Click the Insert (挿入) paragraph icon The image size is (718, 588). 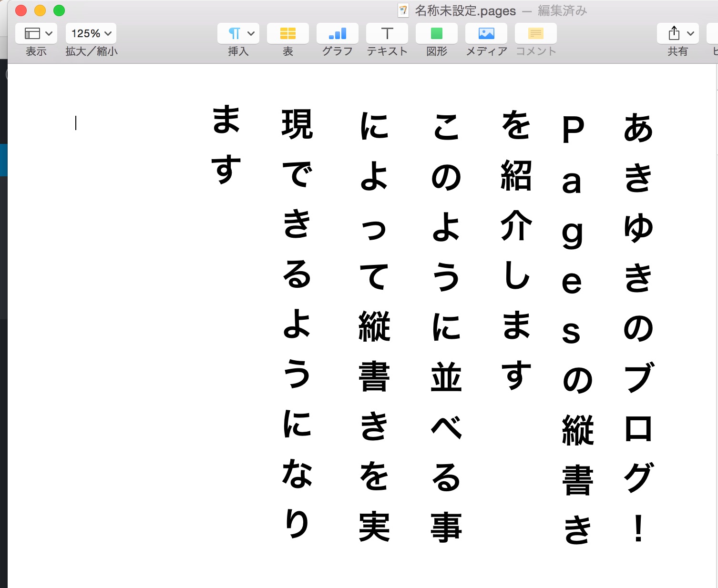click(x=234, y=33)
